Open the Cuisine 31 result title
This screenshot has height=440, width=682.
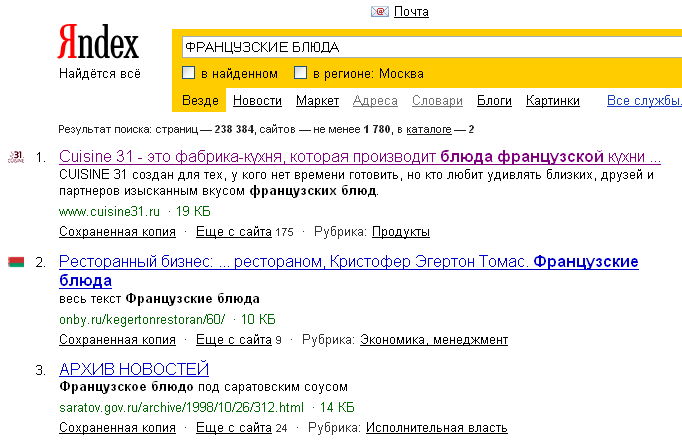tap(360, 157)
